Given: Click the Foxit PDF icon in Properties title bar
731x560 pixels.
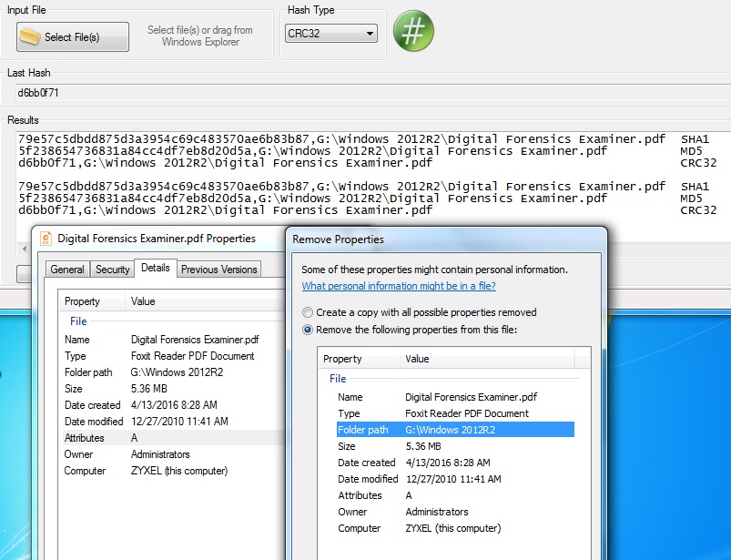Looking at the screenshot, I should click(46, 239).
